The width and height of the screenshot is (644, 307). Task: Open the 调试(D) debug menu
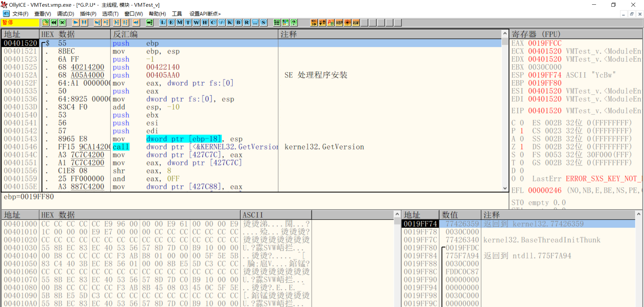[x=65, y=14]
